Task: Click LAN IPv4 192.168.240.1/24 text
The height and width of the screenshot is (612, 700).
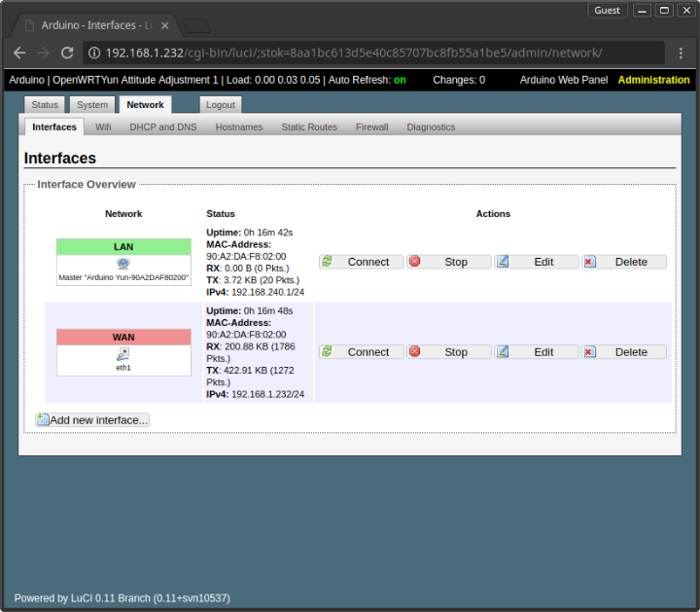Action: [256, 292]
